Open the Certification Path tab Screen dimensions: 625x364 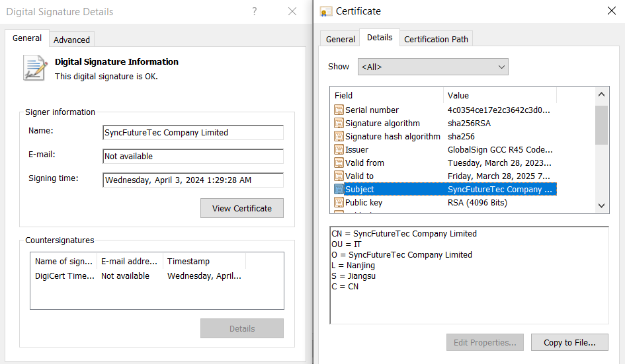pyautogui.click(x=436, y=40)
